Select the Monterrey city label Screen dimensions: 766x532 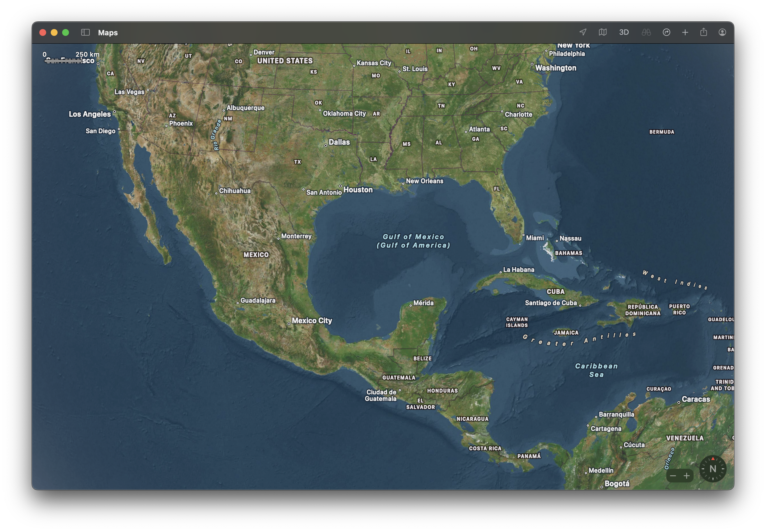296,236
